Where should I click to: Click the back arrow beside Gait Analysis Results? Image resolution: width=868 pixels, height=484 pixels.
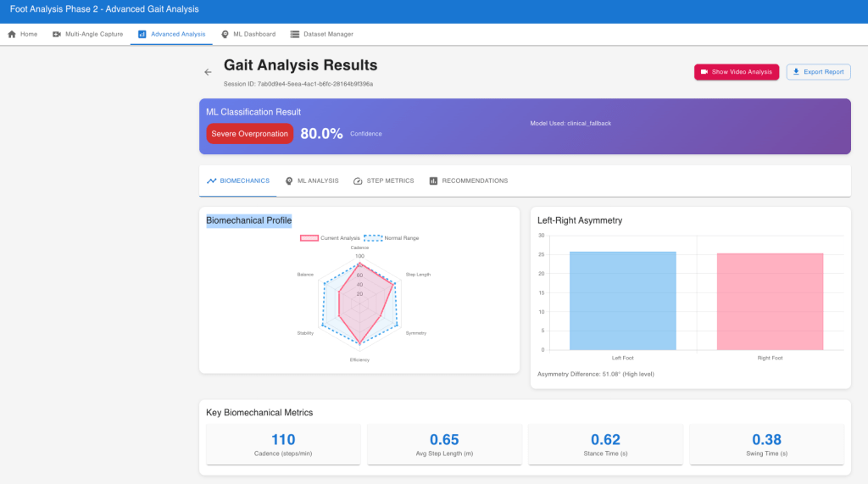tap(208, 72)
